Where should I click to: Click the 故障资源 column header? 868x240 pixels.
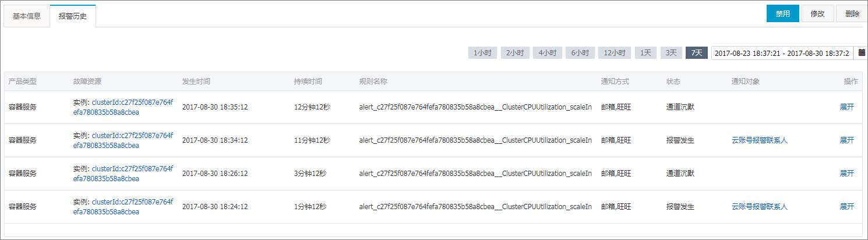(87, 82)
